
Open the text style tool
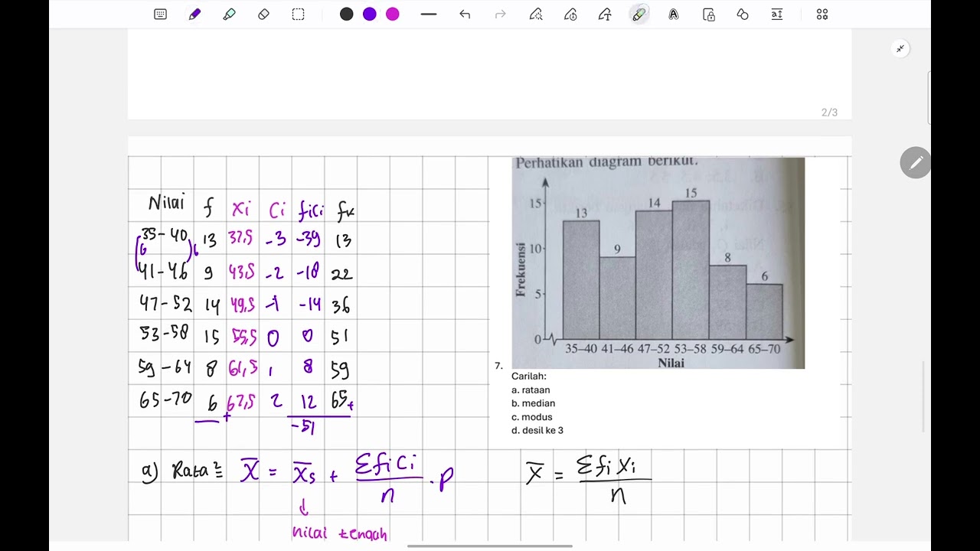(x=674, y=15)
